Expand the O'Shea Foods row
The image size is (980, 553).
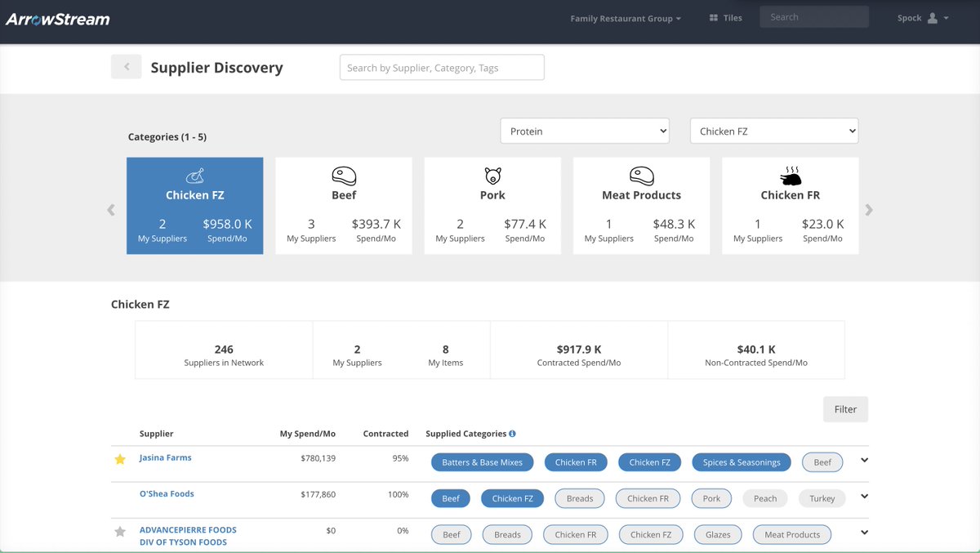click(x=865, y=497)
